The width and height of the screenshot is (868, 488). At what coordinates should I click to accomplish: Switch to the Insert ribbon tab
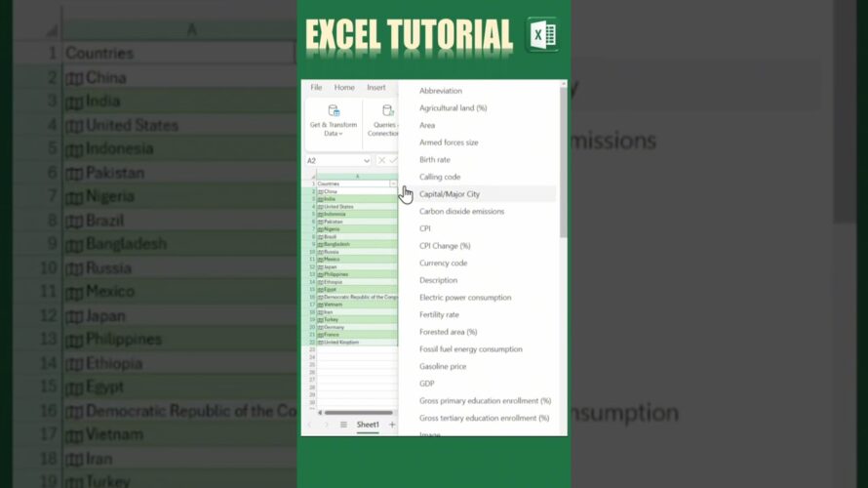[x=376, y=88]
